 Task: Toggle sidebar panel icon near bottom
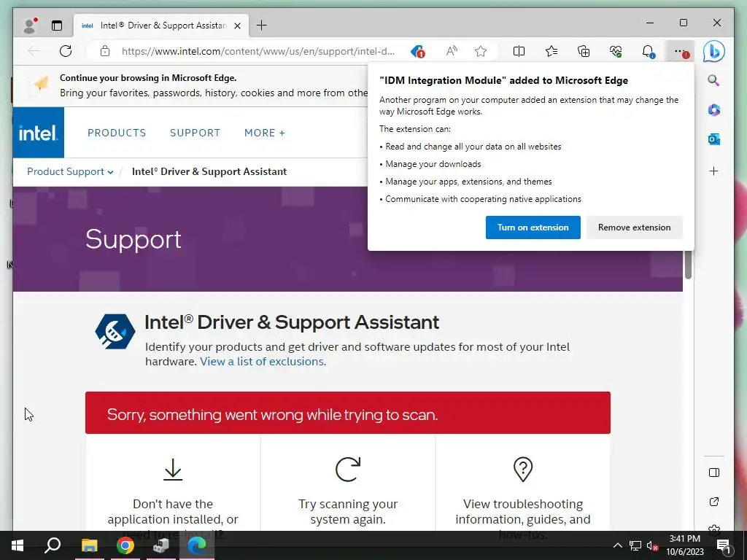pos(713,472)
